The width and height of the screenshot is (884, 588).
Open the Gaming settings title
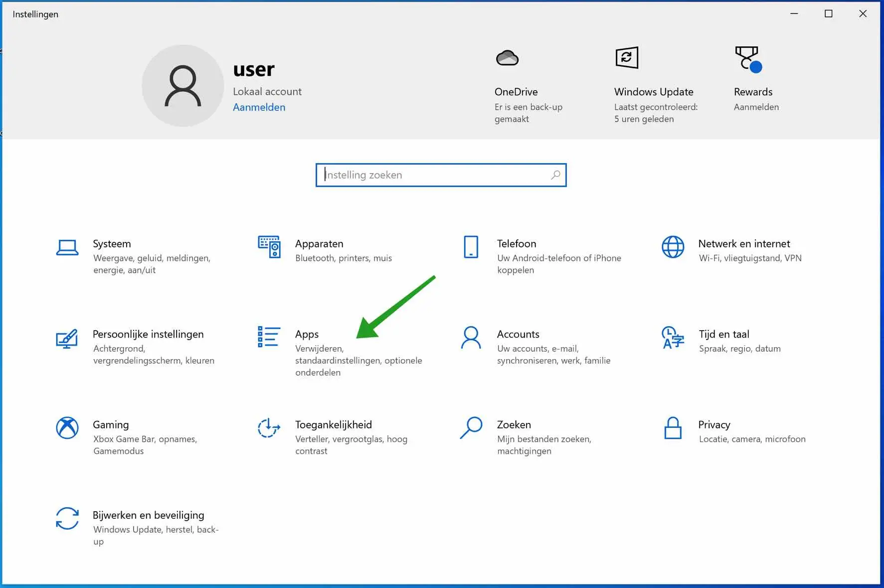(x=111, y=424)
